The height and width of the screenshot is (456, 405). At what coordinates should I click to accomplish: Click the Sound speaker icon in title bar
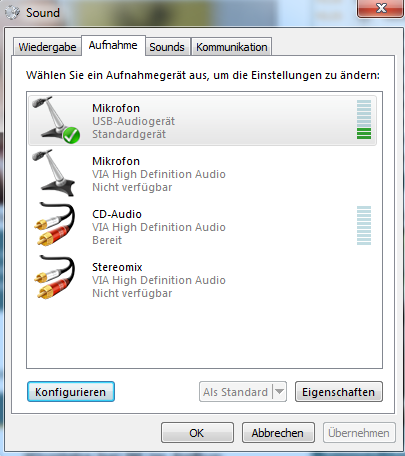[x=13, y=13]
